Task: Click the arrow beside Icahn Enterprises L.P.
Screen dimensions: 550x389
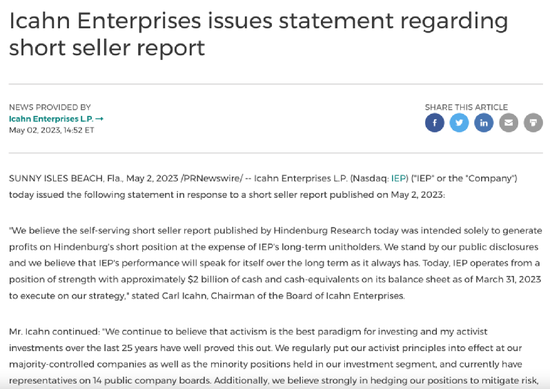Action: coord(99,119)
